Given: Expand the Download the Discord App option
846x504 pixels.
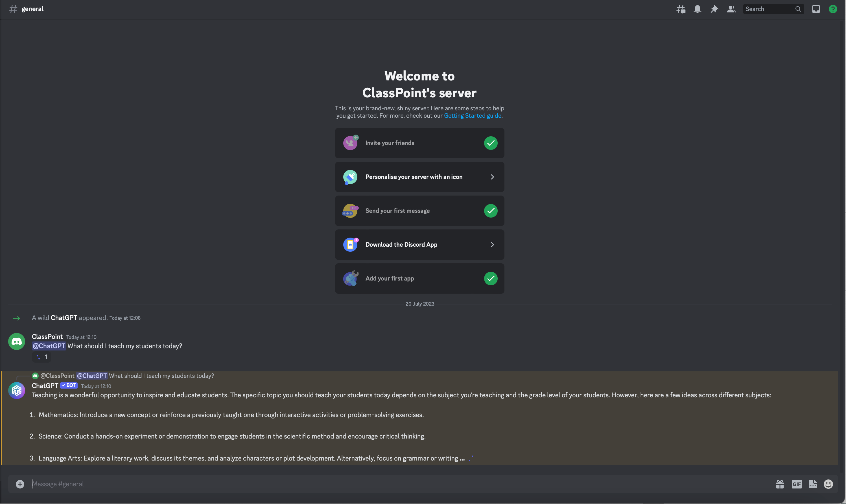Looking at the screenshot, I should pos(492,244).
